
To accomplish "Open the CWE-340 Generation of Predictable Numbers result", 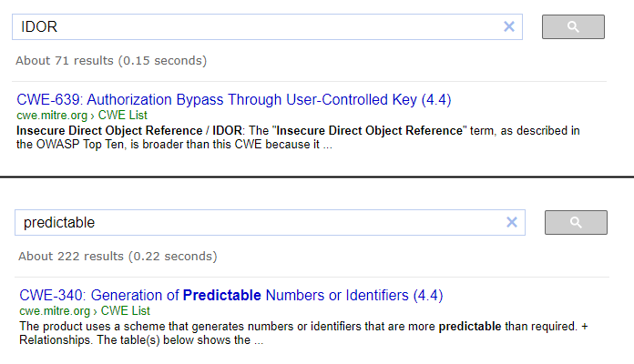I will [x=231, y=296].
